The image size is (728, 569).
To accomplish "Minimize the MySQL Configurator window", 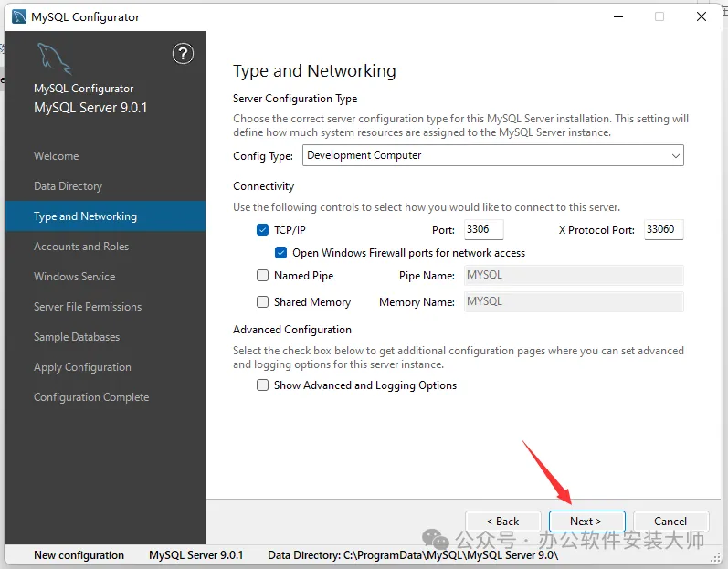I will 618,16.
